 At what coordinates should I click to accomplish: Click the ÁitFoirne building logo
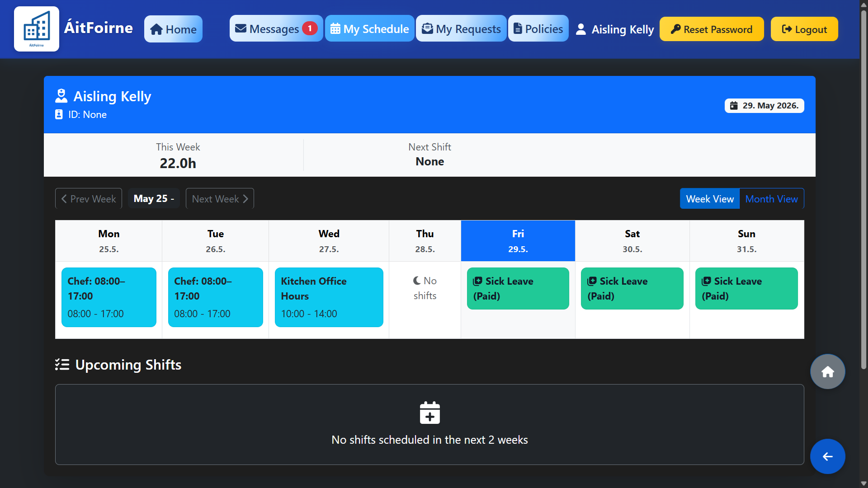37,29
